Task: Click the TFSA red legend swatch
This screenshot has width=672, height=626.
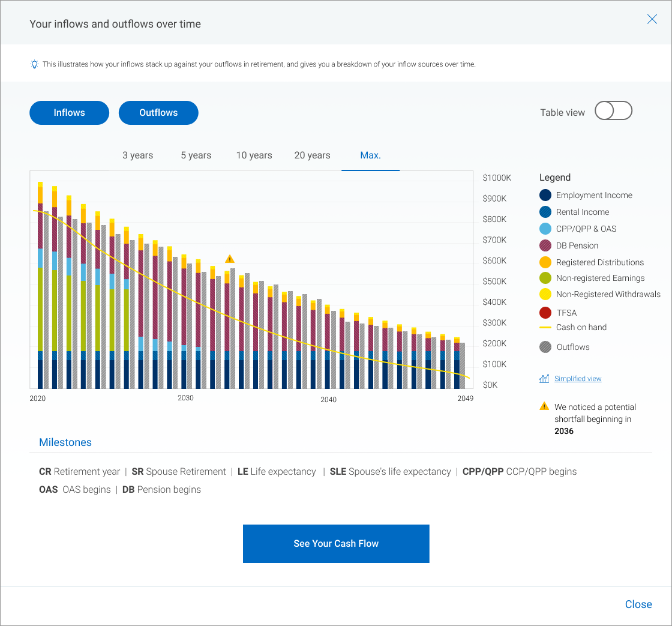Action: 545,313
